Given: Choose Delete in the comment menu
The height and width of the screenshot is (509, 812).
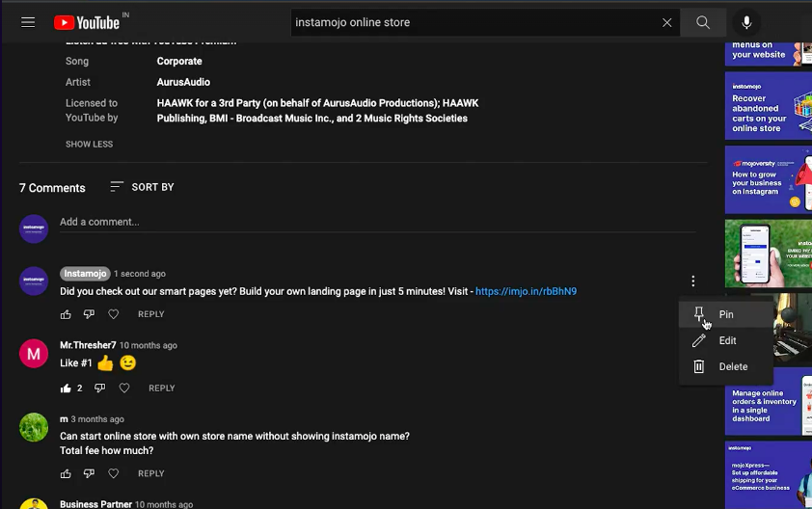Looking at the screenshot, I should 733,366.
